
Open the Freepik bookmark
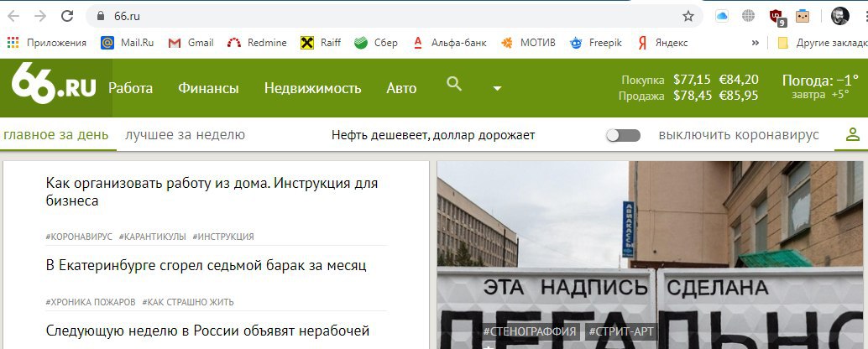click(596, 43)
